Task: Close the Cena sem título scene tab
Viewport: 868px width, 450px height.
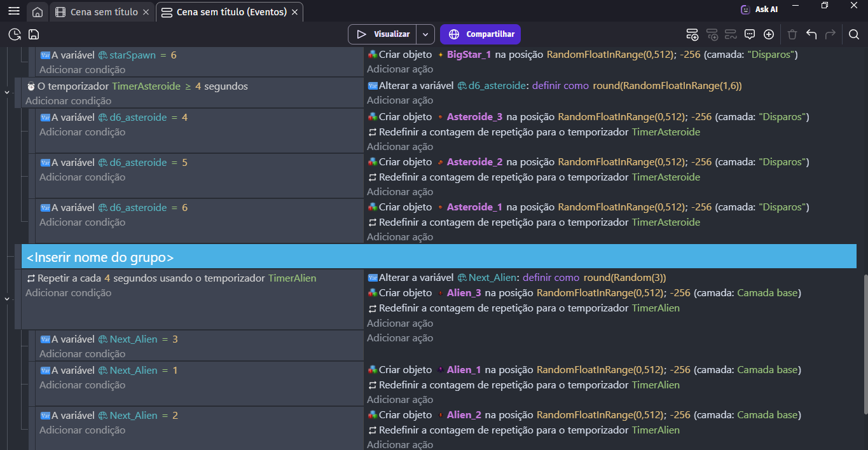Action: (x=146, y=12)
